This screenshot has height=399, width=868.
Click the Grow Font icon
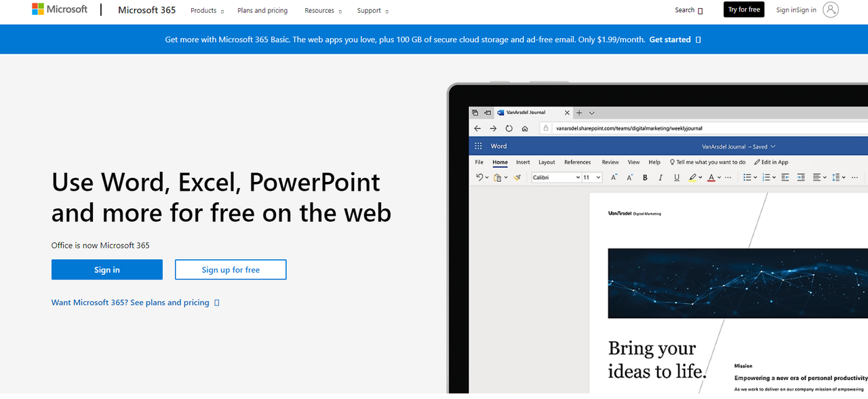pos(614,177)
